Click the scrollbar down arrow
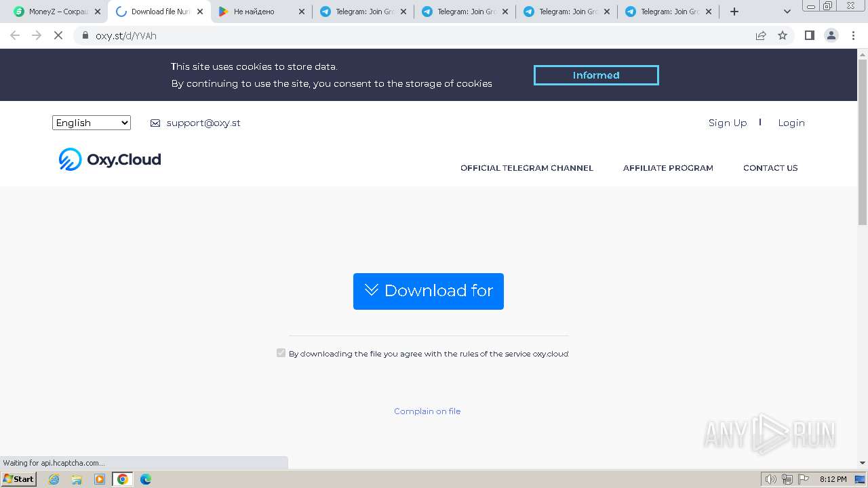Screen dimensions: 868x488 coord(863,463)
